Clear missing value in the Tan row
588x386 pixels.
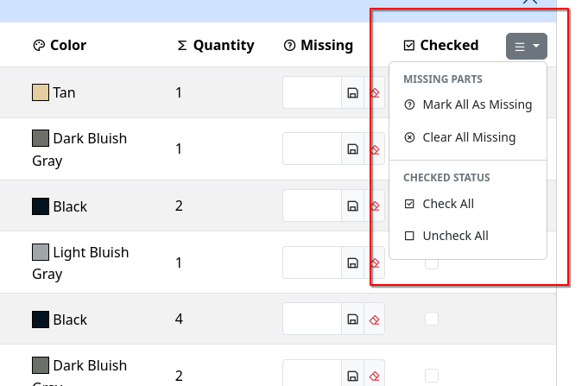click(375, 92)
